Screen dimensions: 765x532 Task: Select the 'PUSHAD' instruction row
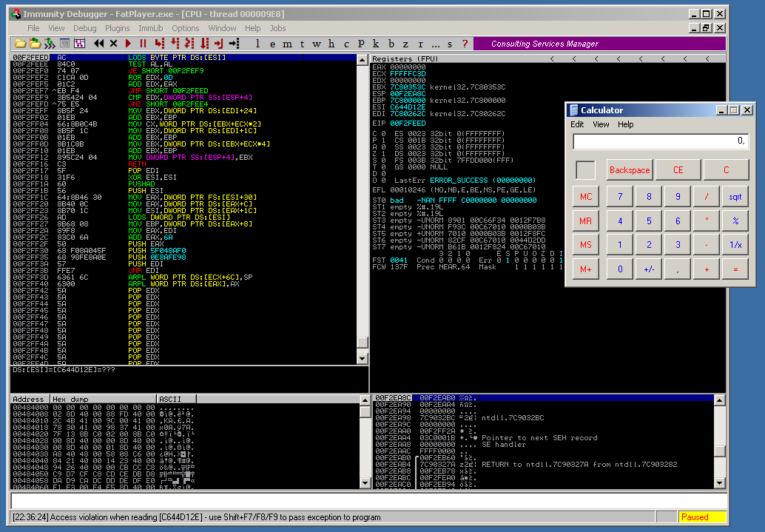coord(183,184)
